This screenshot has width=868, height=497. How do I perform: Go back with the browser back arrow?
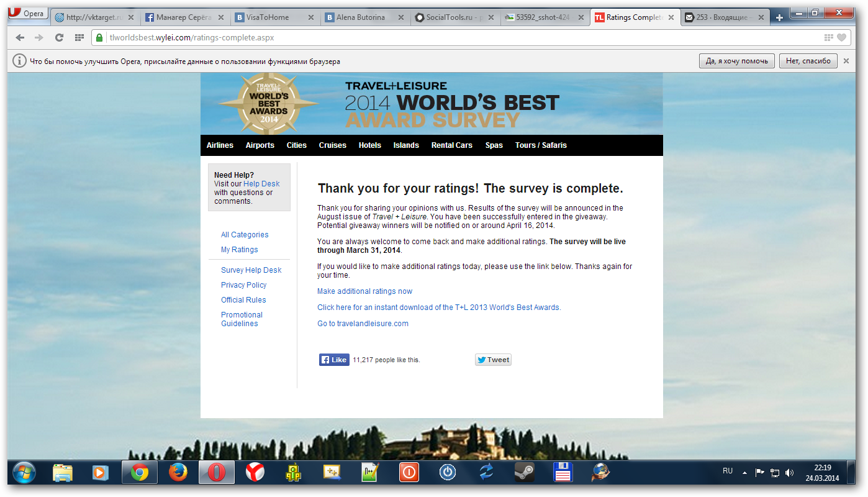[20, 37]
